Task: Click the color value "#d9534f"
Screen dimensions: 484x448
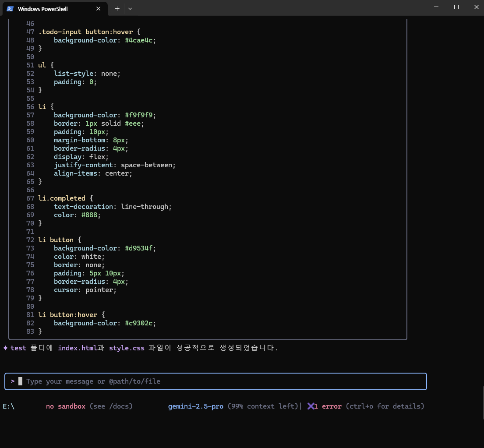Action: 138,248
